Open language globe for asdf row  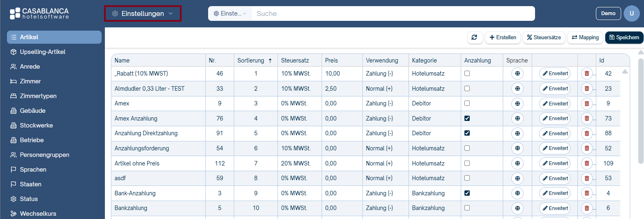tap(517, 178)
